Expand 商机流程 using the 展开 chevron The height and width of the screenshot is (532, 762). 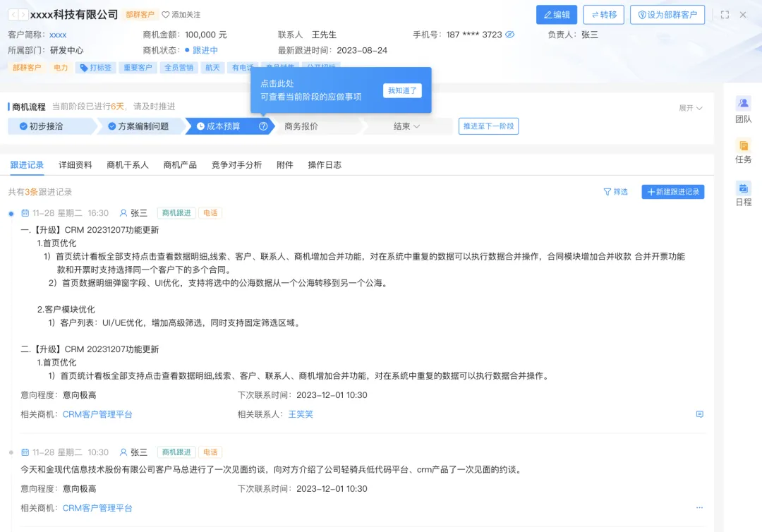pyautogui.click(x=694, y=109)
